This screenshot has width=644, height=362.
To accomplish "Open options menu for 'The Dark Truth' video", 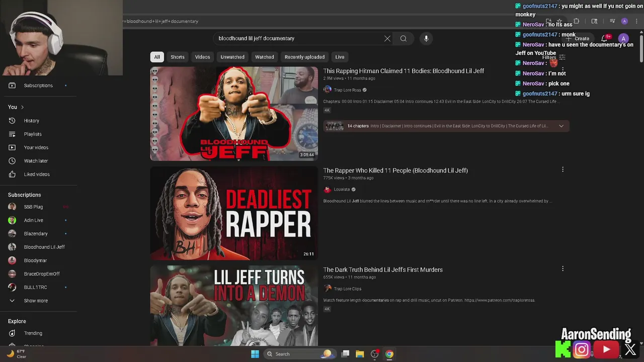I will tap(562, 269).
